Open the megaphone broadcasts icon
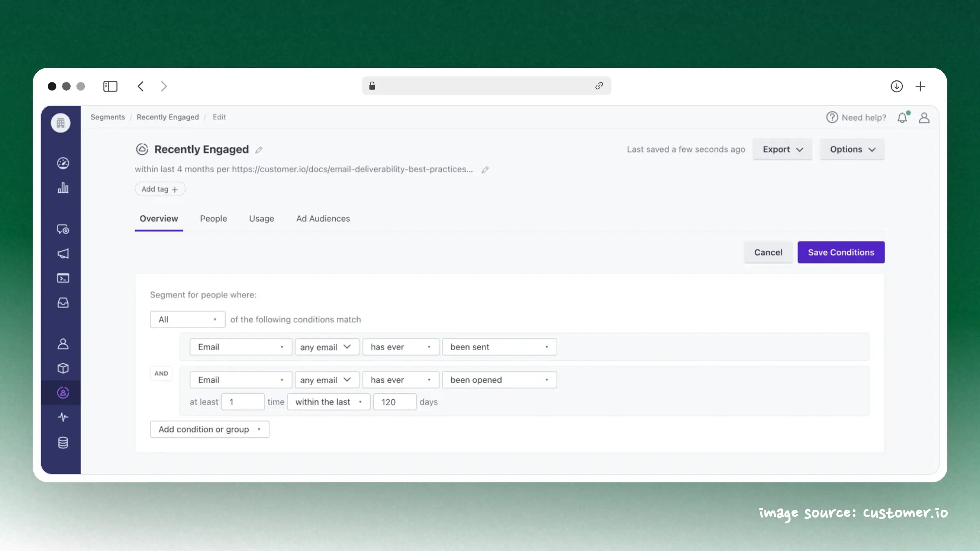 (63, 253)
